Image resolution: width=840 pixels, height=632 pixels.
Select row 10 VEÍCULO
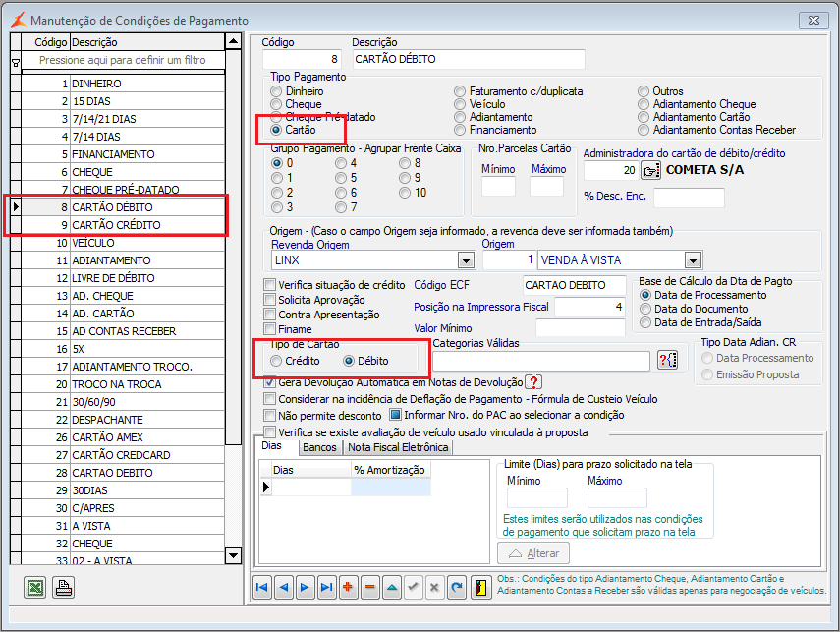(x=123, y=243)
